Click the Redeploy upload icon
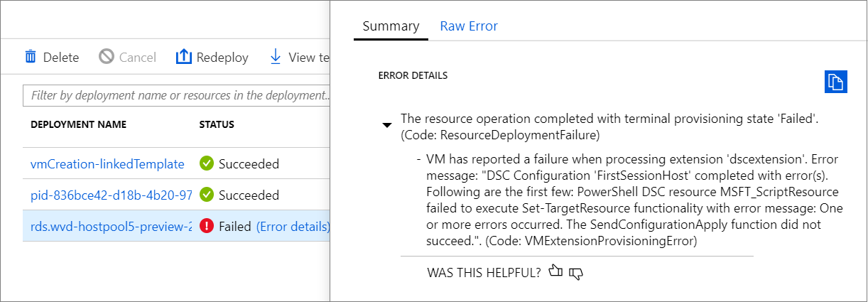 (x=184, y=57)
